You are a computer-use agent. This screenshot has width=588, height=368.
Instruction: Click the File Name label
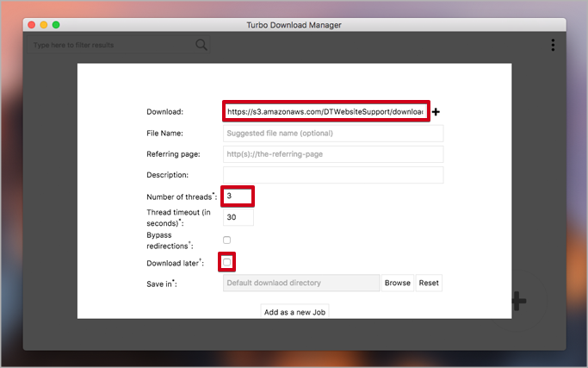pos(164,134)
